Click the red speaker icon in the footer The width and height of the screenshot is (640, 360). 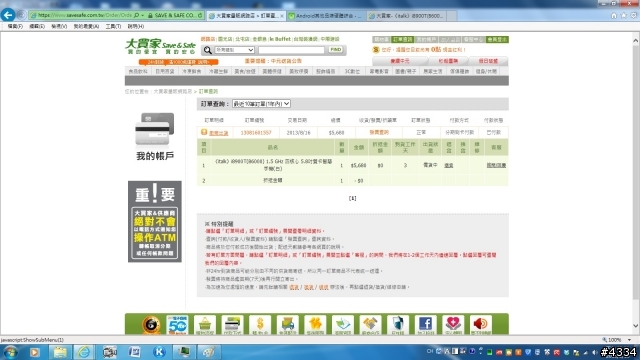click(x=480, y=325)
